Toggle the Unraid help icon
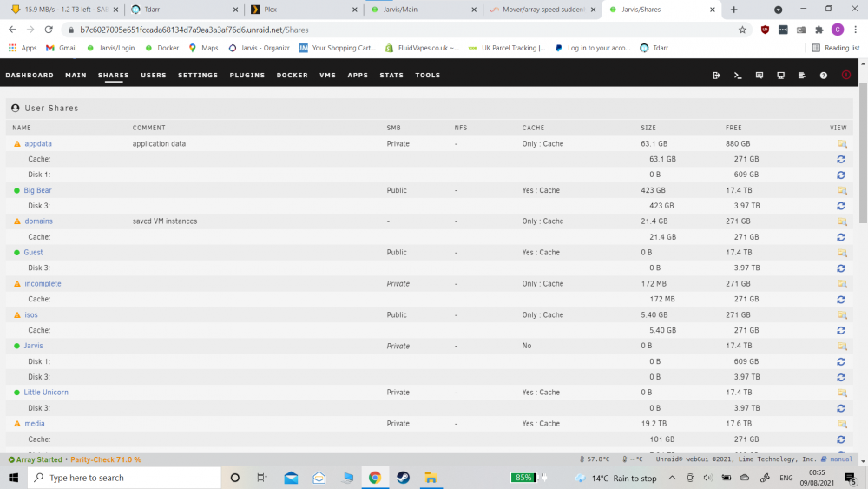868x489 pixels. [x=824, y=76]
